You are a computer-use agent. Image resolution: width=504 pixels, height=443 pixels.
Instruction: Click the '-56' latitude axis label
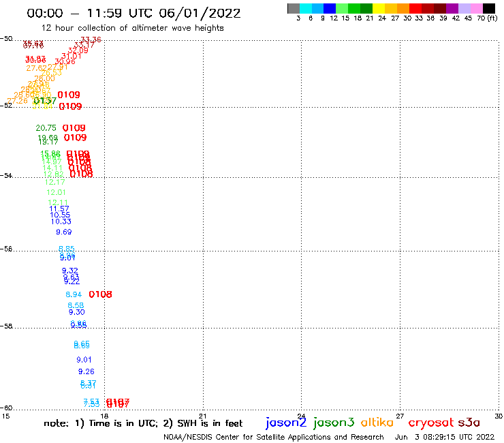6,249
